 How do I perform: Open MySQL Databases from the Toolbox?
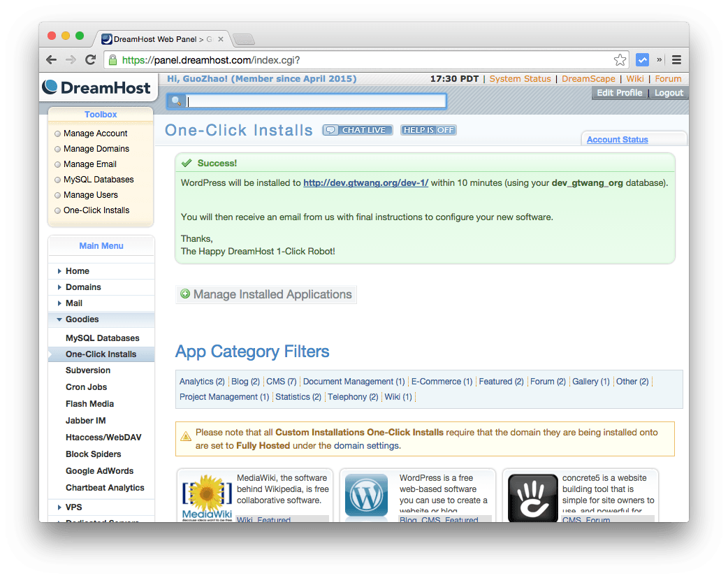[99, 179]
